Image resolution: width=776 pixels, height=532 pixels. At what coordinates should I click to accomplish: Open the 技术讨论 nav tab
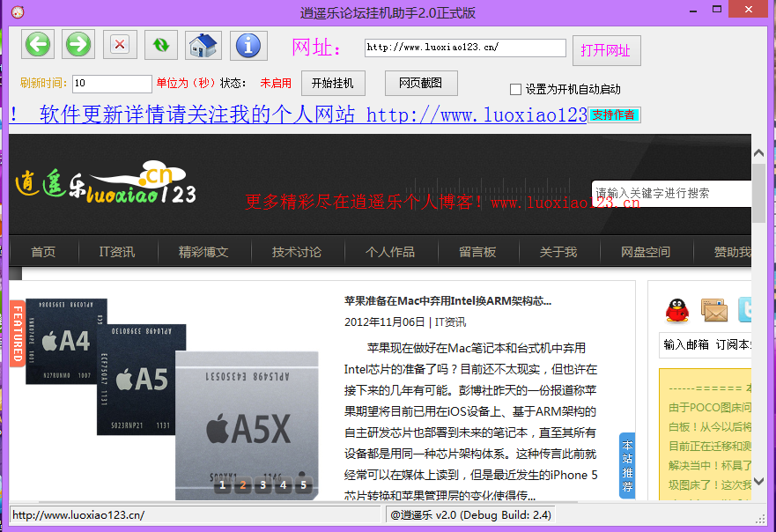pos(297,252)
